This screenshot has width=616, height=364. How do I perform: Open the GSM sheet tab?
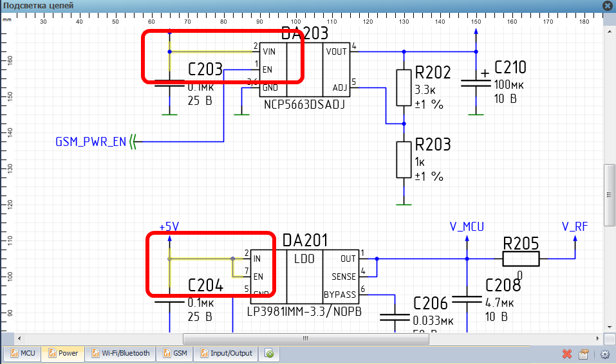tap(175, 353)
